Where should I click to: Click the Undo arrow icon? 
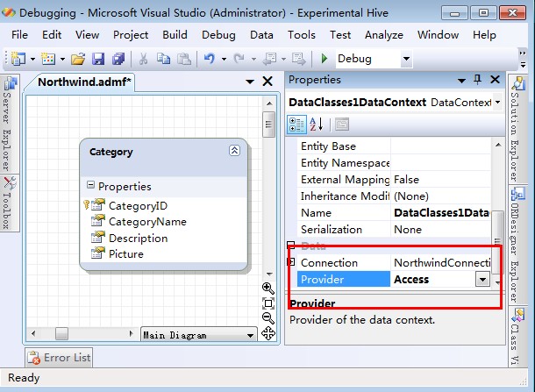[x=210, y=59]
